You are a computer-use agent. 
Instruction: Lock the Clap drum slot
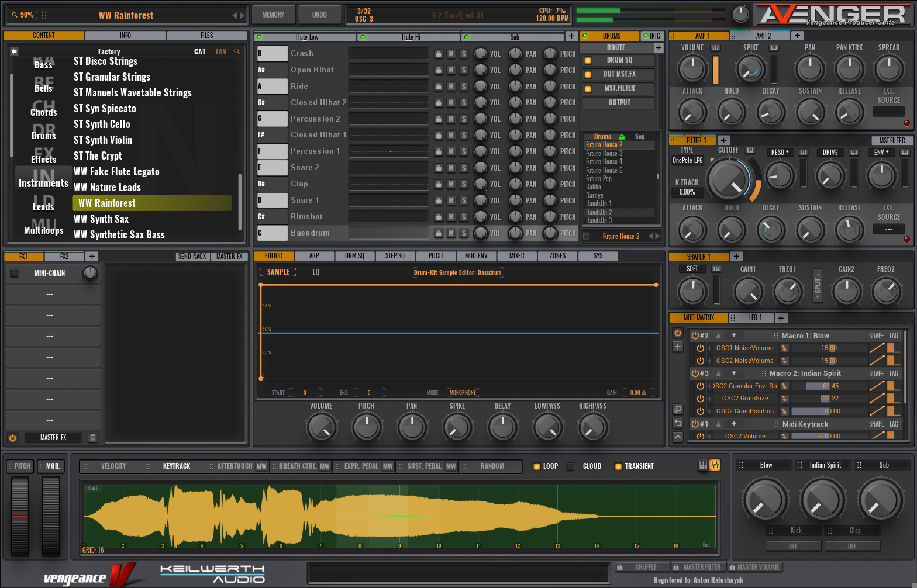click(439, 184)
